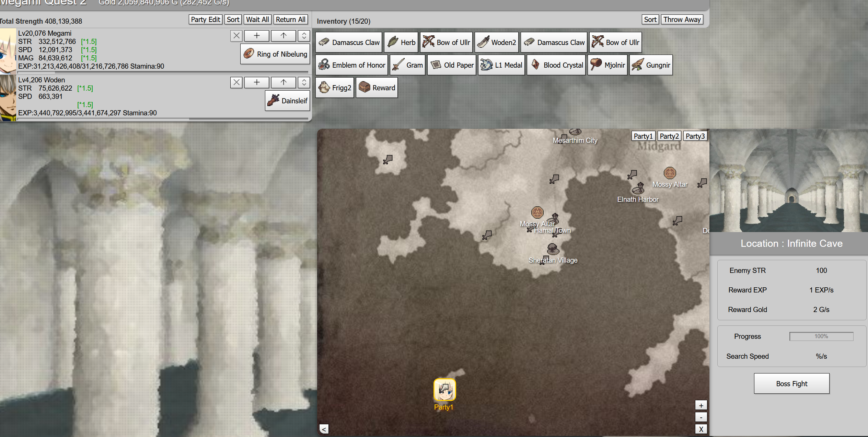Remove Woden from party with X

tap(236, 82)
